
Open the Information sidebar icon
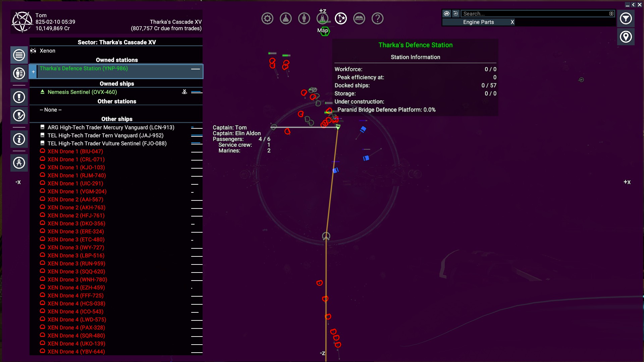[19, 139]
